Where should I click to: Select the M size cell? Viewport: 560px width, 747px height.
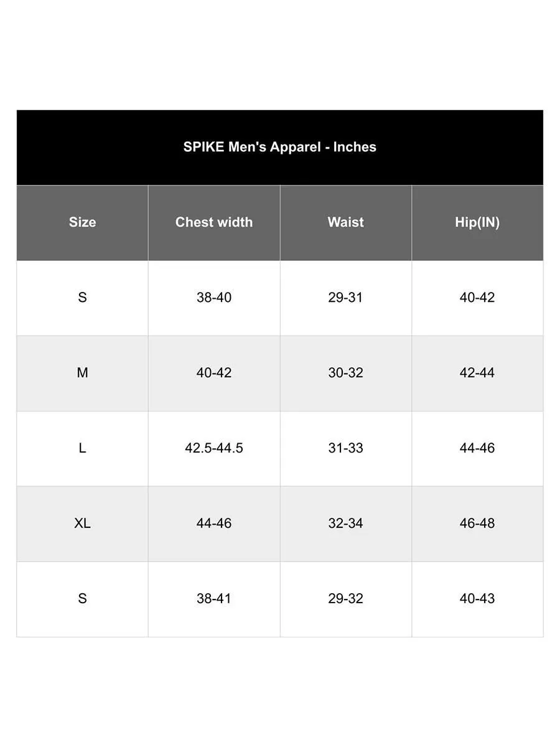[82, 373]
